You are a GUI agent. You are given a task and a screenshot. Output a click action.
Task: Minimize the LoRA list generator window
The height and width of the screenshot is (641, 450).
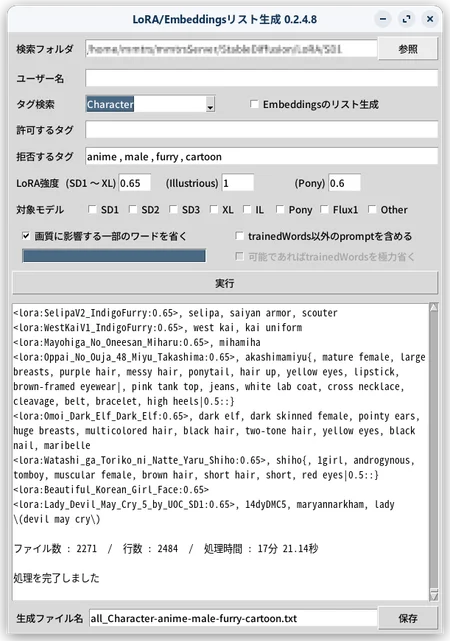[x=383, y=19]
